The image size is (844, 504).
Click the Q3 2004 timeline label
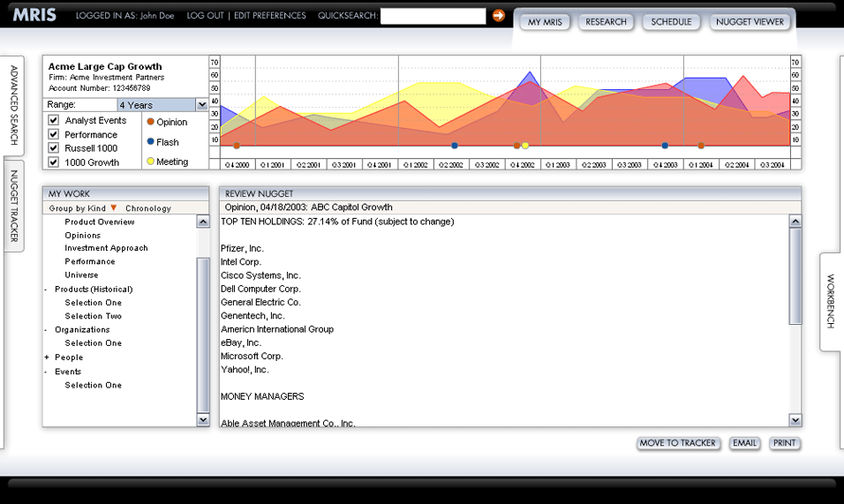pyautogui.click(x=772, y=164)
